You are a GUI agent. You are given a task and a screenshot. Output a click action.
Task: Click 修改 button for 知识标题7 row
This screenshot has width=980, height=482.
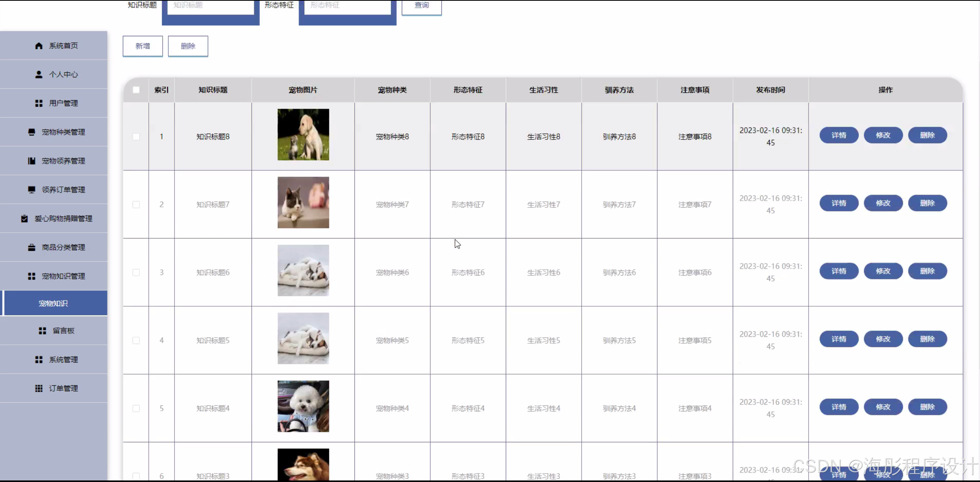tap(883, 203)
